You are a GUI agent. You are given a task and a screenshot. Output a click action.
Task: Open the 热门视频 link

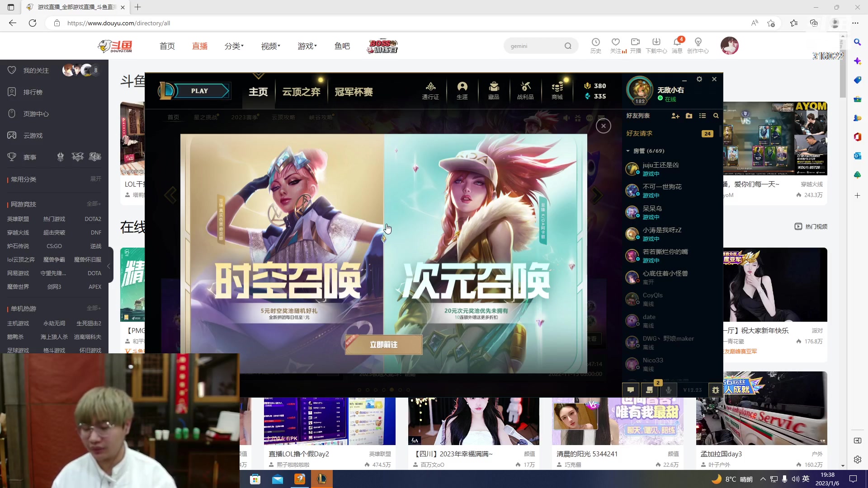811,226
